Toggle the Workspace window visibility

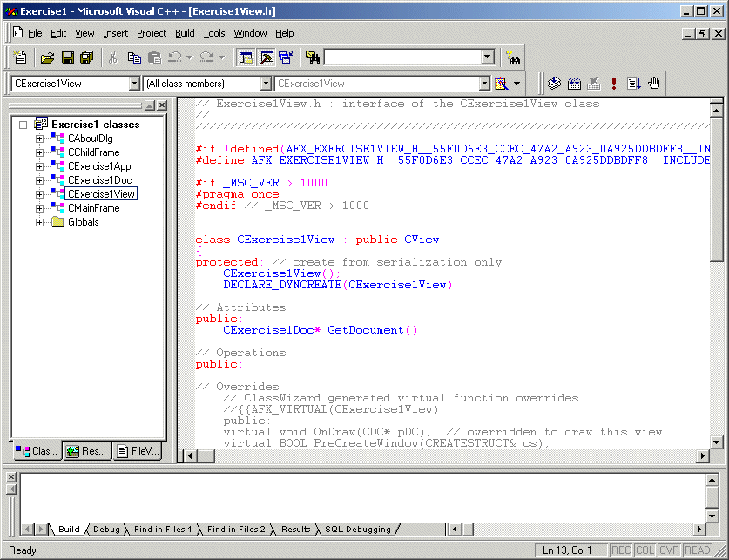[x=246, y=57]
